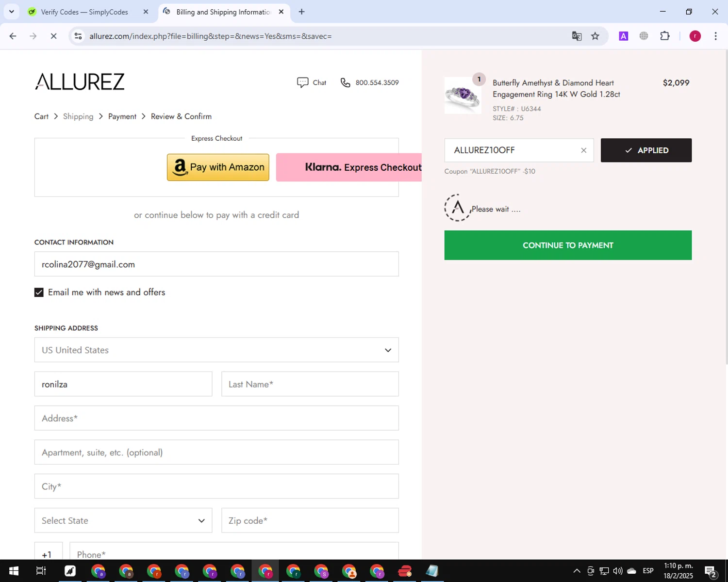Open Task View on the taskbar

point(41,571)
